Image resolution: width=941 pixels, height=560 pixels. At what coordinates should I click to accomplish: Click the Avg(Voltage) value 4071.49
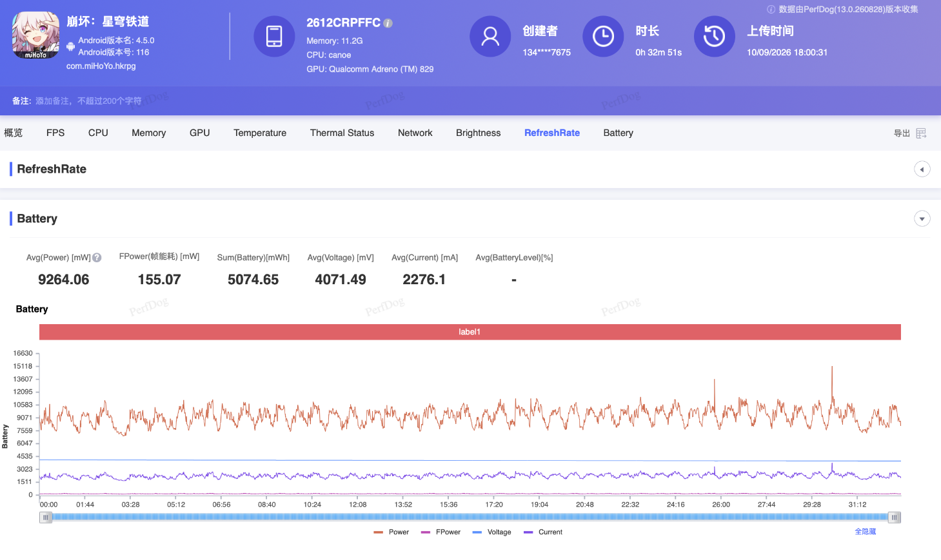341,280
